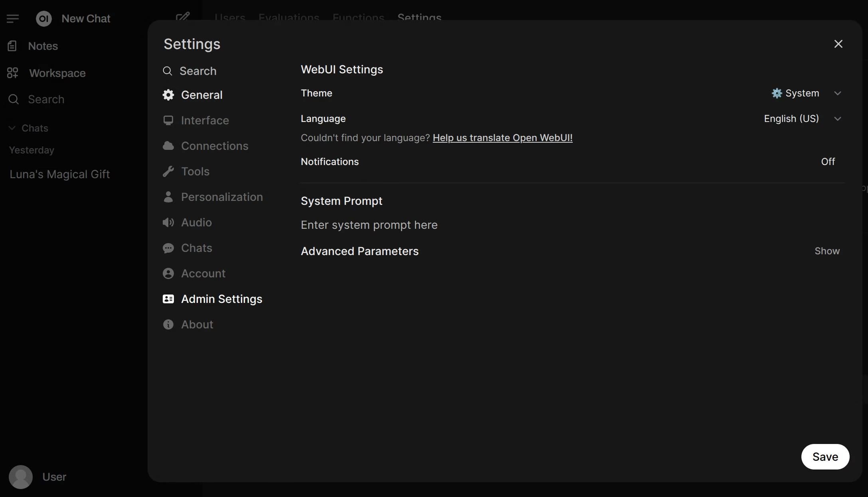Click the User name at bottom
Viewport: 868px width, 497px height.
(x=54, y=477)
